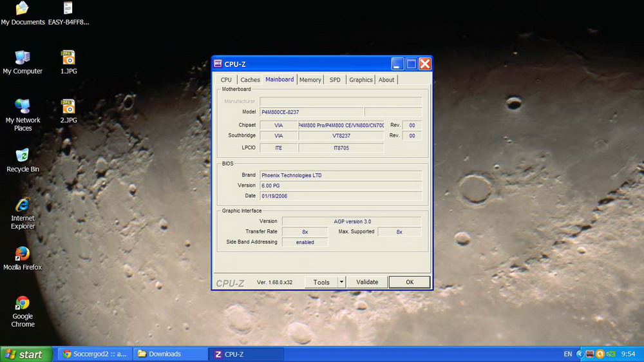Select the 1.JPG image file
This screenshot has height=362, width=644.
68,59
